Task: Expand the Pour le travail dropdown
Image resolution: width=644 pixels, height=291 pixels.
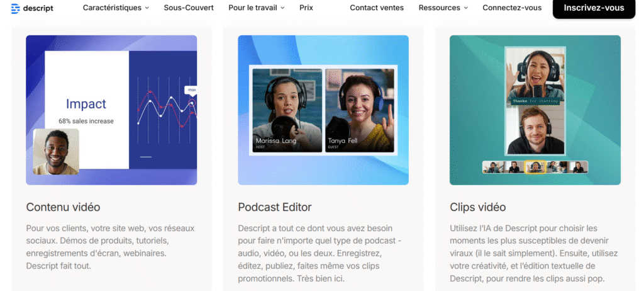Action: 256,8
